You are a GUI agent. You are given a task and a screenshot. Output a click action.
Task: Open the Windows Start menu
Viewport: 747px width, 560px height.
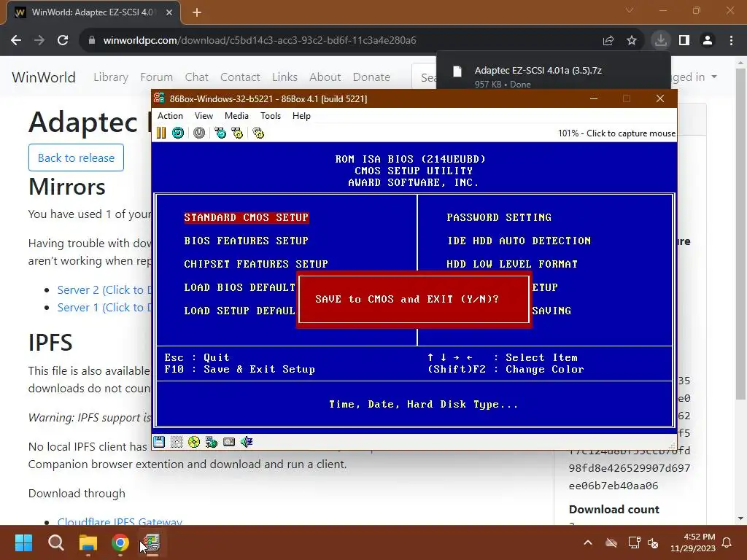click(x=23, y=542)
